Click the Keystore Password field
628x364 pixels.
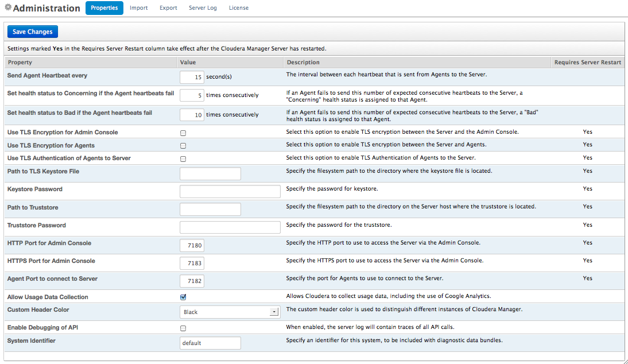[230, 191]
